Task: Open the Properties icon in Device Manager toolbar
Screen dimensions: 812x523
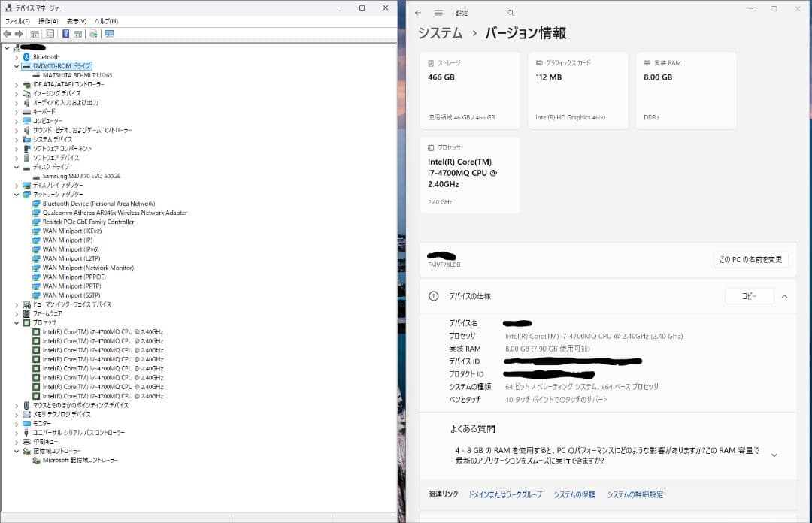Action: click(x=50, y=34)
